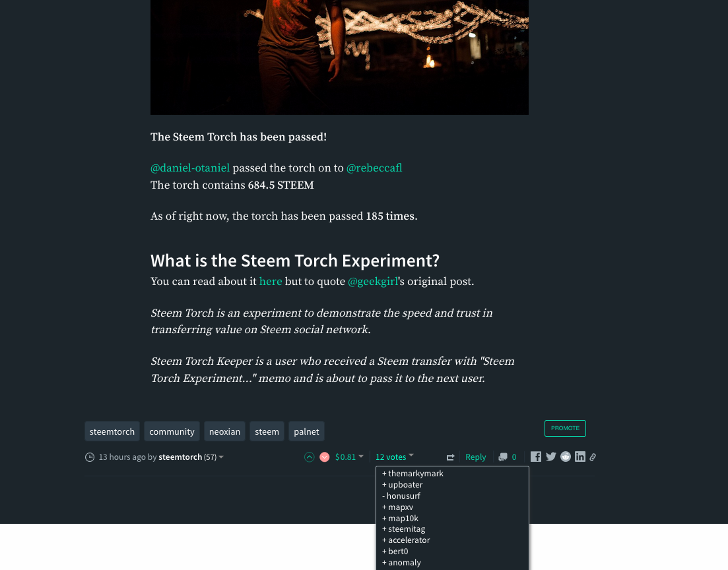Share the post on Facebook
728x570 pixels.
tap(536, 457)
